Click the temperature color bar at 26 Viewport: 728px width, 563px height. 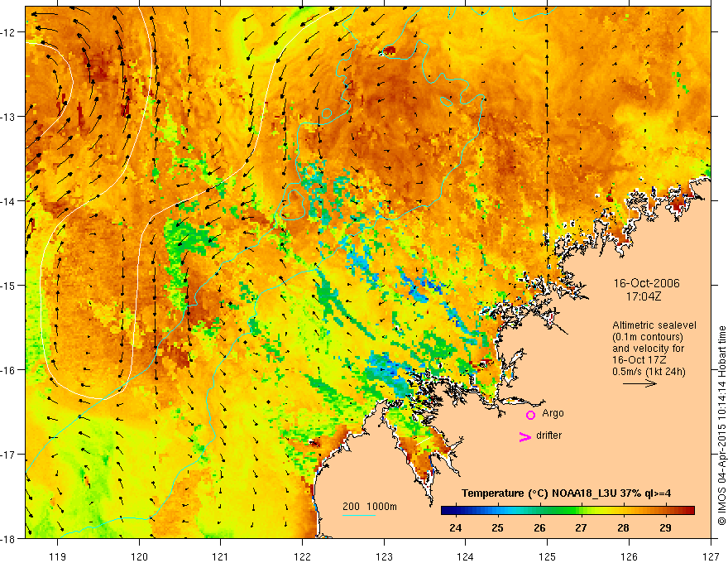539,511
